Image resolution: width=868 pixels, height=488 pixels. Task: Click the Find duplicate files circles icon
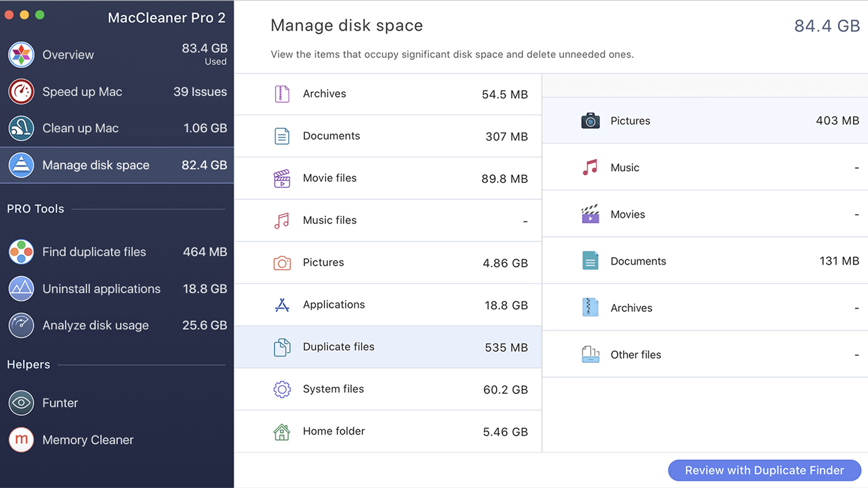(21, 252)
